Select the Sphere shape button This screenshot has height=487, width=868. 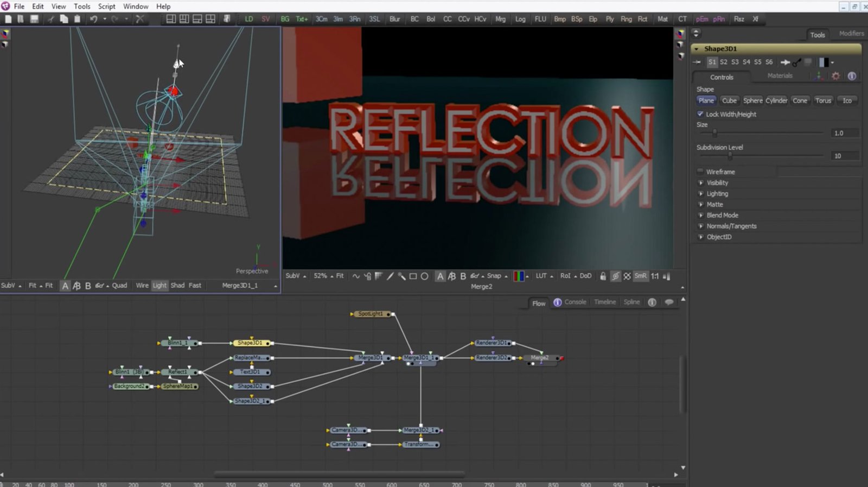coord(752,100)
